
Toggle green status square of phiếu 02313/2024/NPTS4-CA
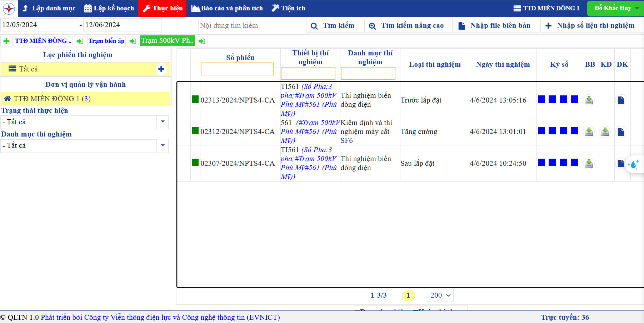(x=195, y=99)
